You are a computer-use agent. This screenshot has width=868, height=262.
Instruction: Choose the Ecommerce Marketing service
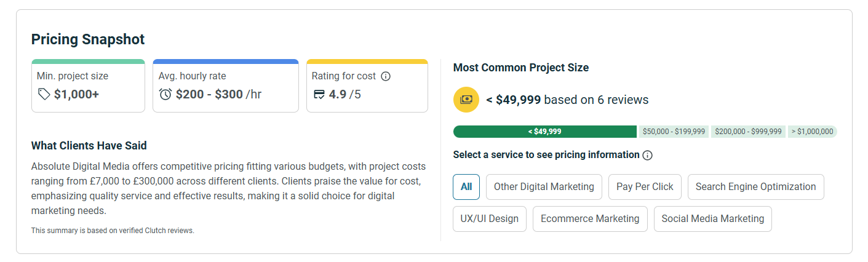pos(590,219)
